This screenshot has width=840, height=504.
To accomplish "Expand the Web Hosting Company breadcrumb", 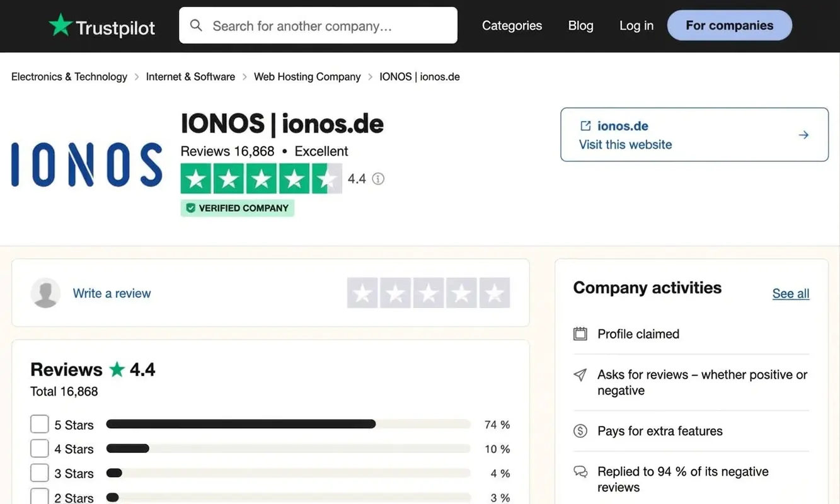I will pos(307,76).
